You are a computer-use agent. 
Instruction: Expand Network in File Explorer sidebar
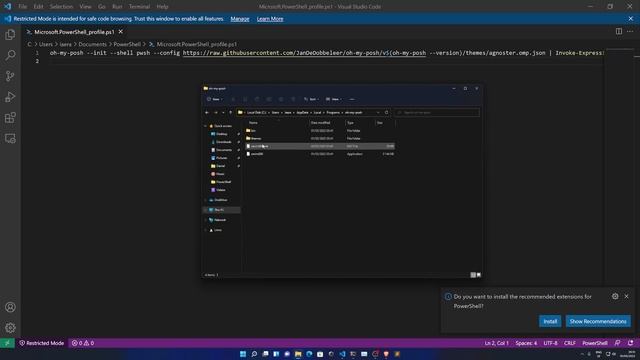point(206,220)
